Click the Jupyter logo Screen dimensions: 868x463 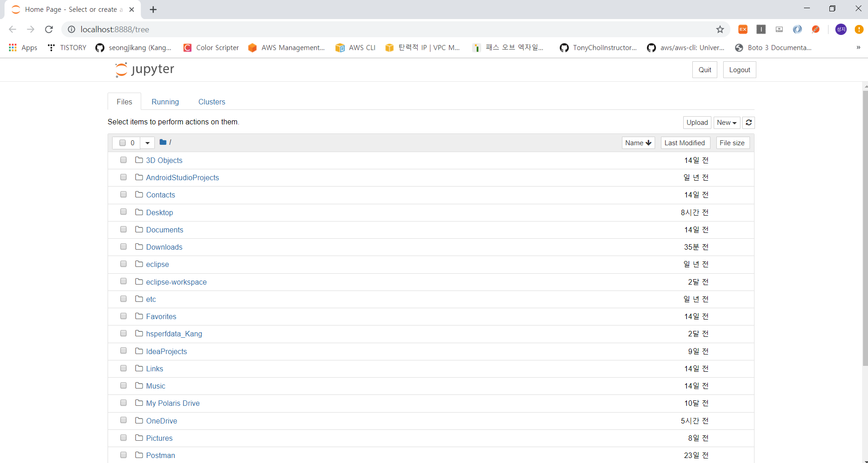(x=144, y=69)
